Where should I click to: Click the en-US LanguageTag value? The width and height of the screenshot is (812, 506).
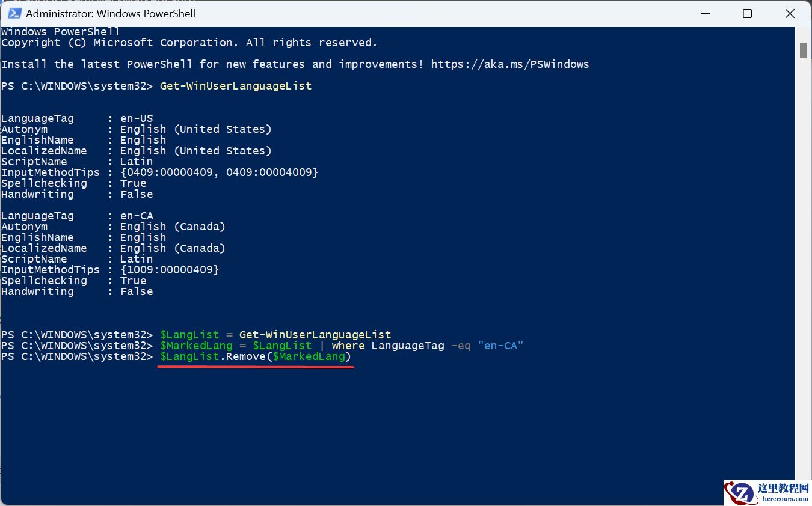[x=137, y=118]
